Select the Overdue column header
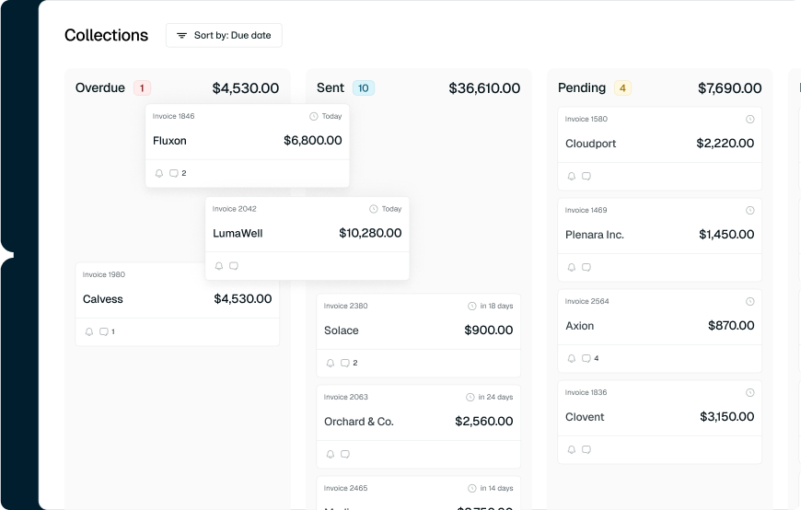812x510 pixels. click(x=100, y=88)
